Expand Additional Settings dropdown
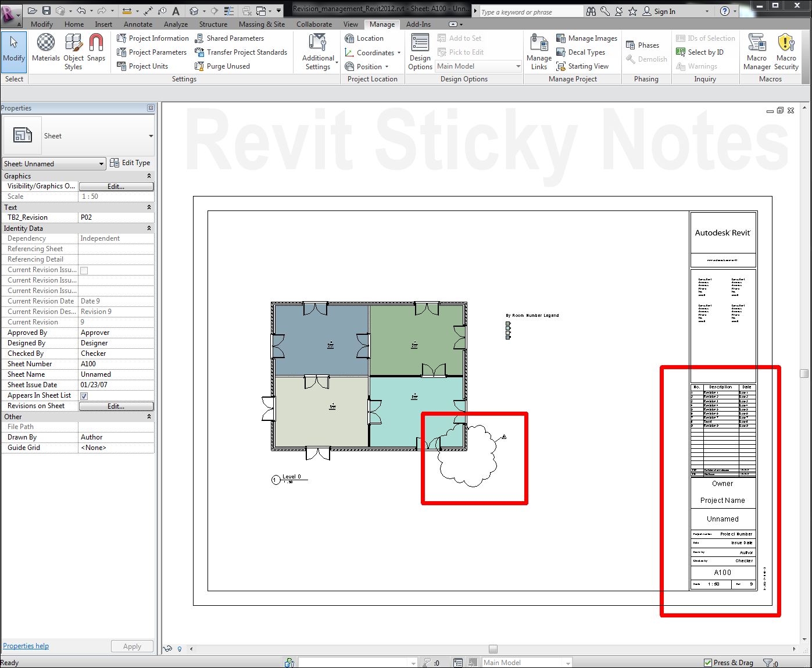The image size is (812, 668). (x=319, y=52)
